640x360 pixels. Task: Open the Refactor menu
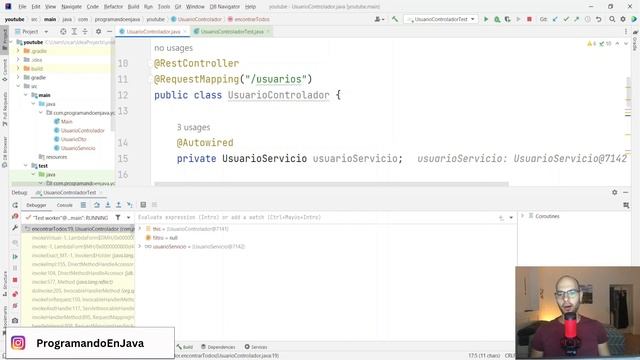point(113,7)
